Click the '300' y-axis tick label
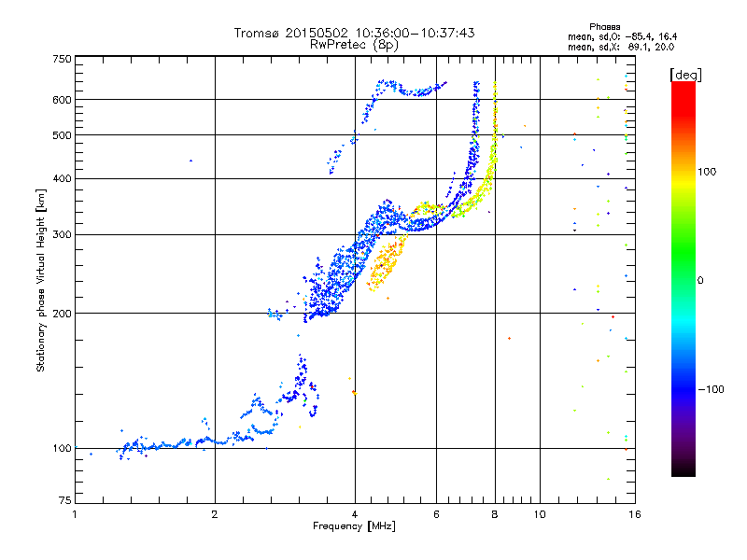This screenshot has width=747, height=560. pyautogui.click(x=63, y=235)
